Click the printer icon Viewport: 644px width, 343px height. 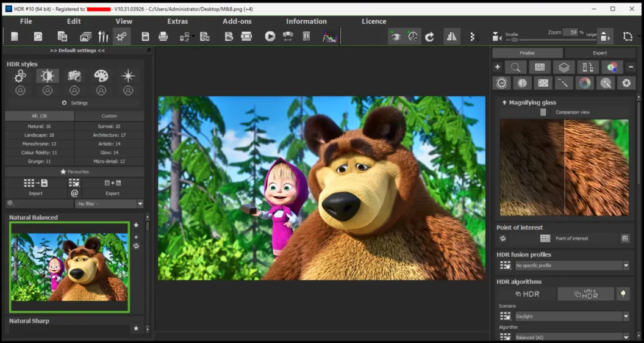point(163,37)
